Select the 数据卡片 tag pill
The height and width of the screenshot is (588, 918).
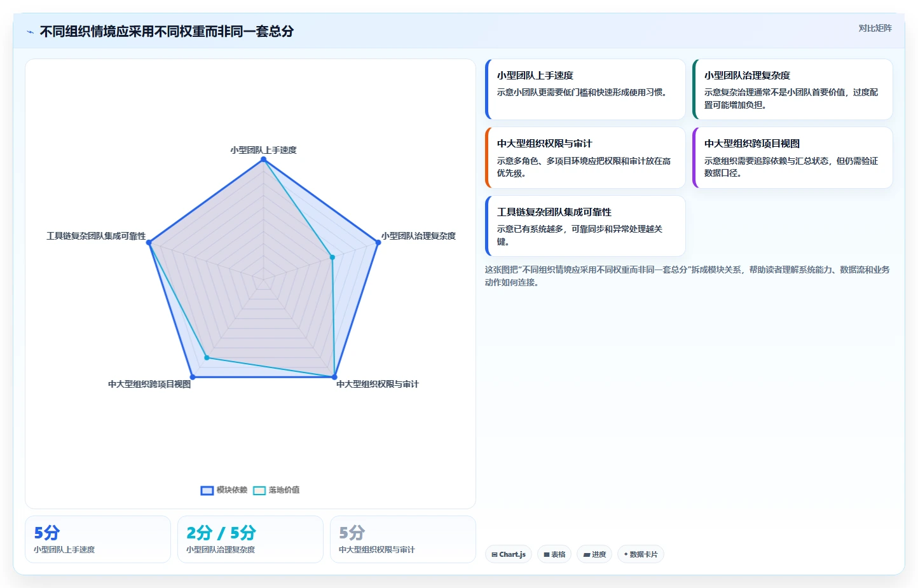(x=641, y=554)
